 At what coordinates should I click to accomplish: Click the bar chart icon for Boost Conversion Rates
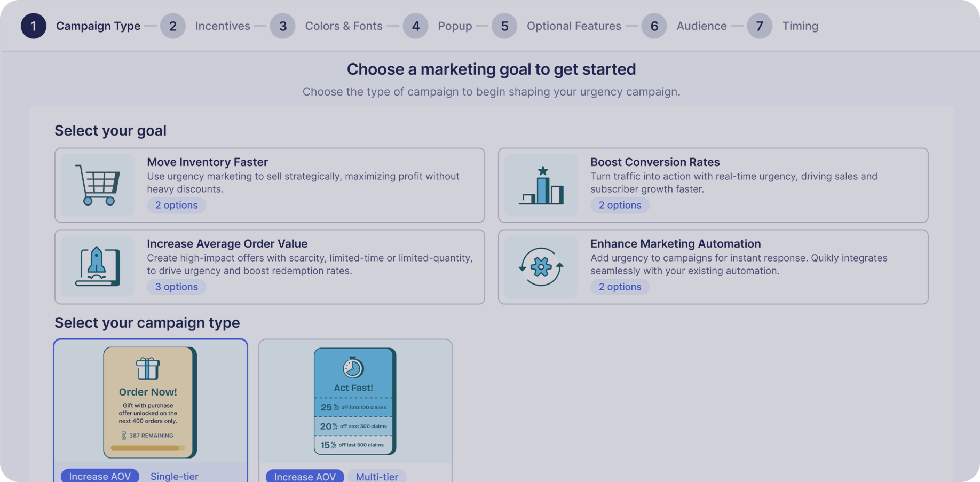(x=541, y=185)
